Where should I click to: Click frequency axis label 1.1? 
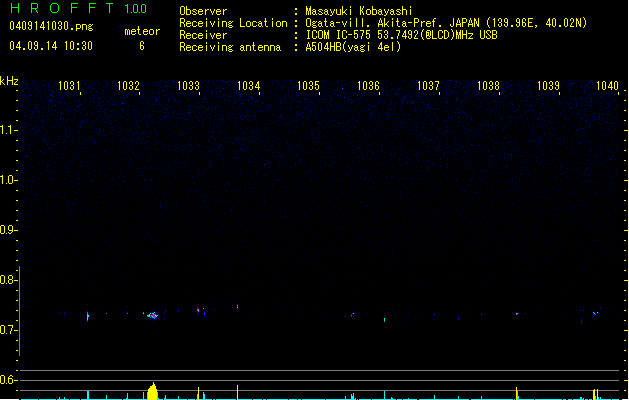click(x=8, y=130)
